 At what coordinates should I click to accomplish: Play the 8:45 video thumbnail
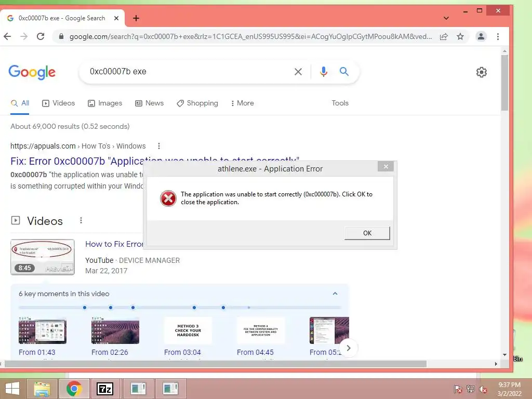[x=43, y=257]
